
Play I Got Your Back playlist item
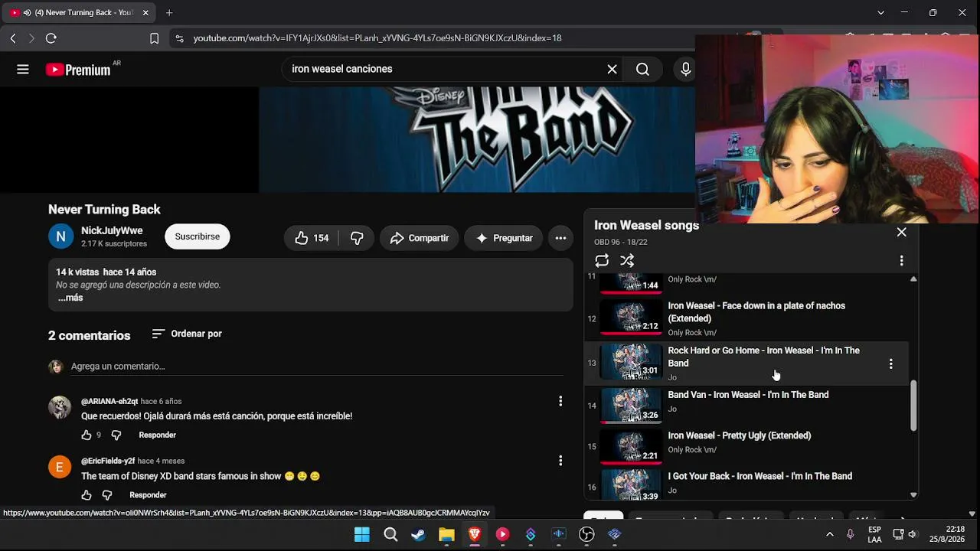coord(759,476)
